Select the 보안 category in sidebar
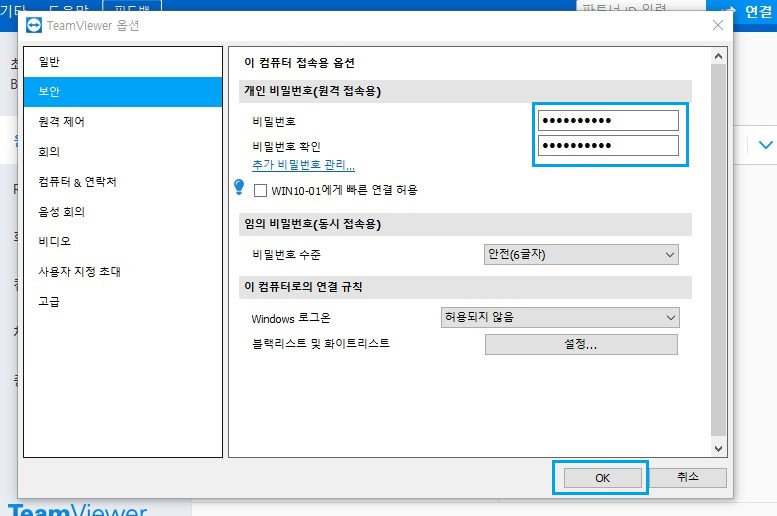This screenshot has width=777, height=516. tap(123, 92)
